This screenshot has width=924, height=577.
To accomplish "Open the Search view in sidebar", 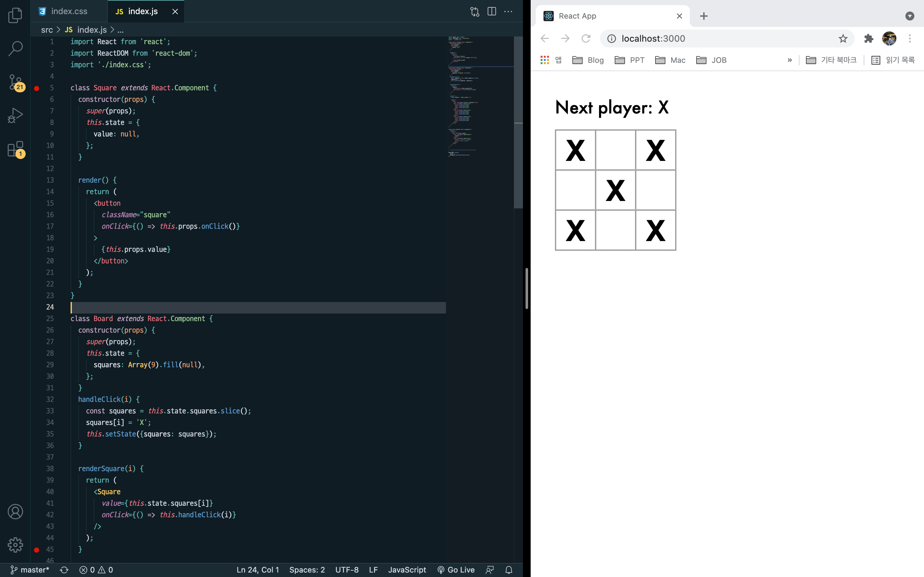I will 15,48.
